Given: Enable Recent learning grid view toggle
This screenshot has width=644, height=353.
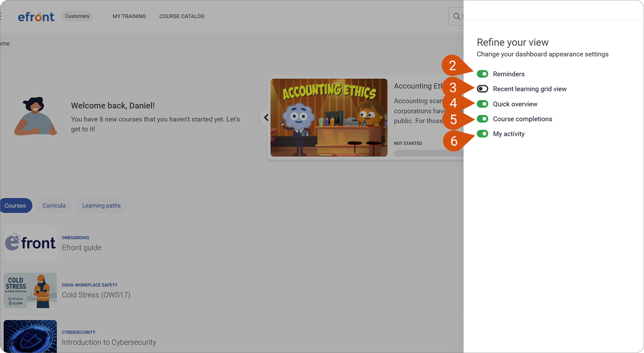Looking at the screenshot, I should (x=482, y=89).
